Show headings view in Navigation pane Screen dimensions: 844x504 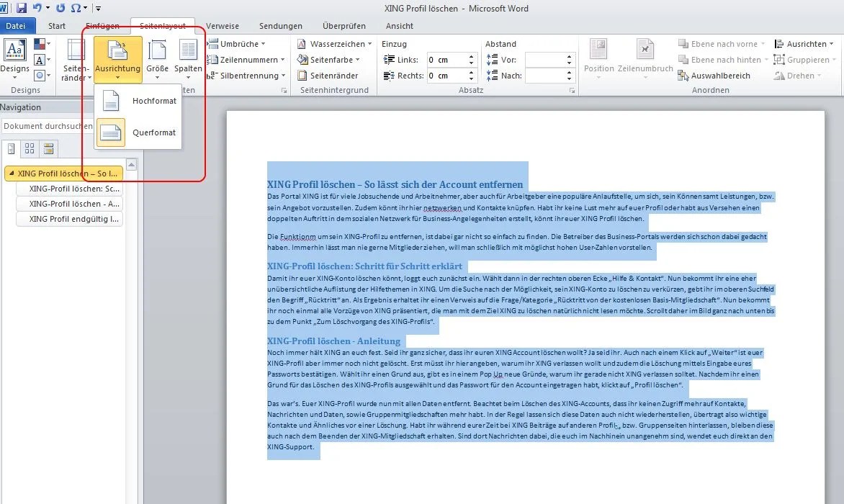pos(11,148)
